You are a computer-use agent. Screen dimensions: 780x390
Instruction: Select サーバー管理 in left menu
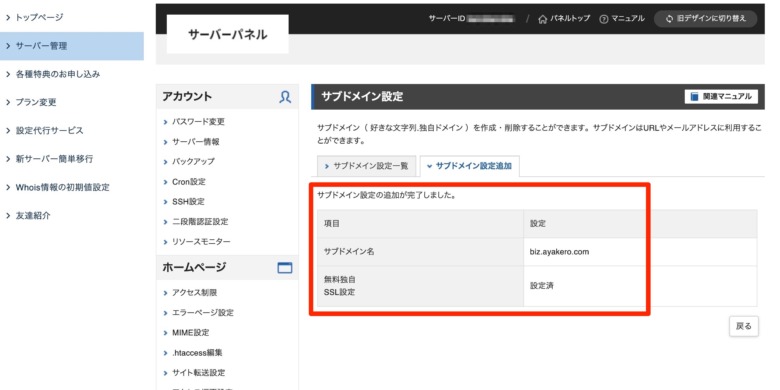(72, 46)
